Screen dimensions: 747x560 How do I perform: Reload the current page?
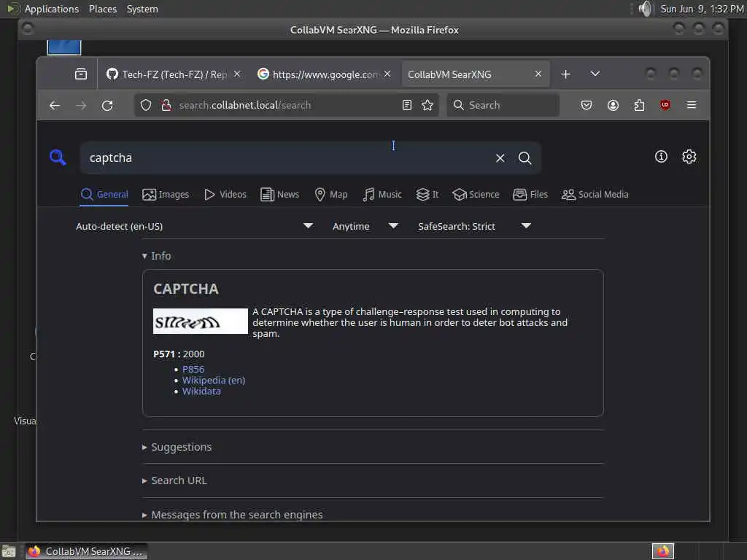pyautogui.click(x=108, y=105)
